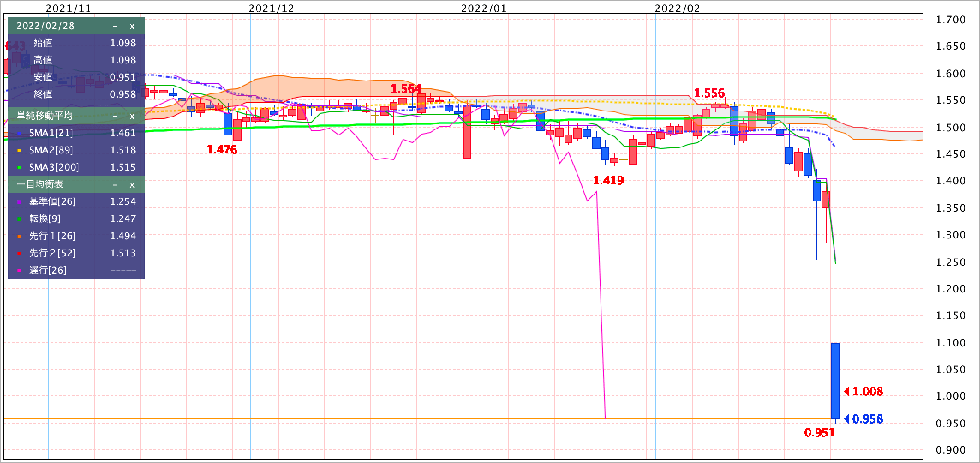Click the 一目均衡表 panel title

[x=40, y=184]
